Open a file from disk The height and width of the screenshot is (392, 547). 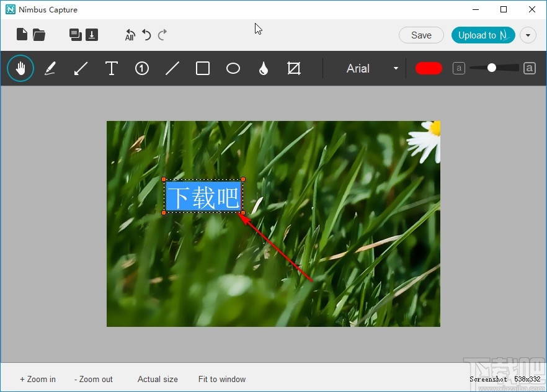coord(39,35)
